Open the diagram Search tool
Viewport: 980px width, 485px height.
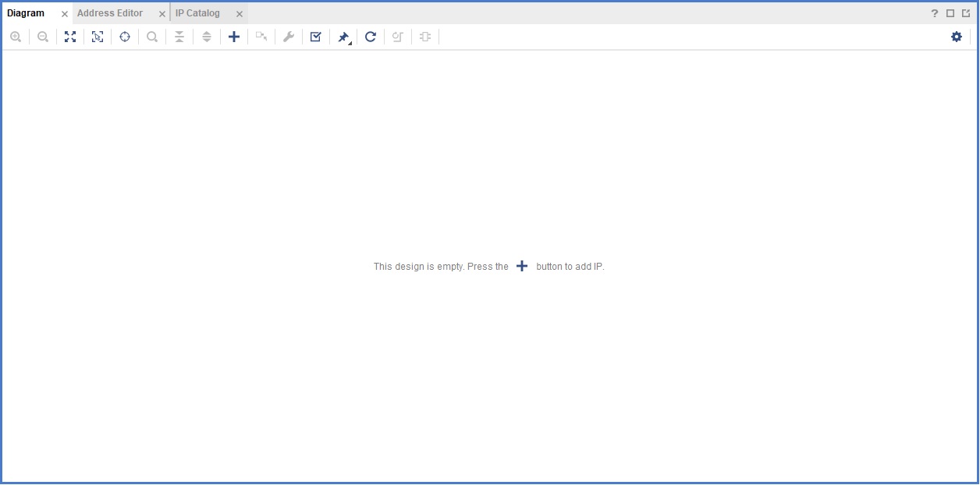click(152, 37)
